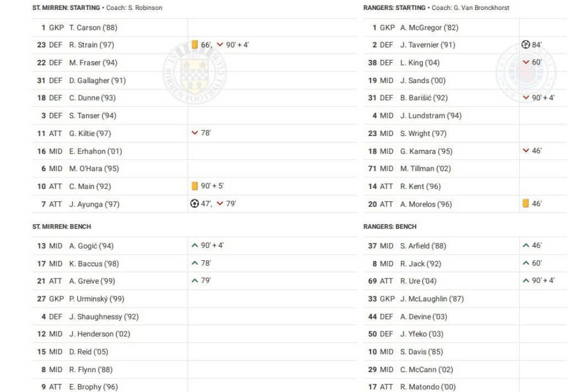
Task: Click K. Baccus's green sub-on arrow
Action: 194,263
